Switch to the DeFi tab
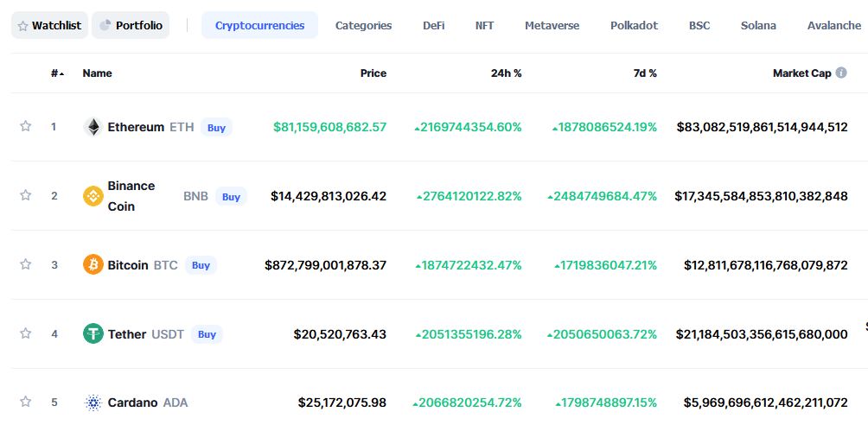The height and width of the screenshot is (431, 868). pyautogui.click(x=433, y=25)
